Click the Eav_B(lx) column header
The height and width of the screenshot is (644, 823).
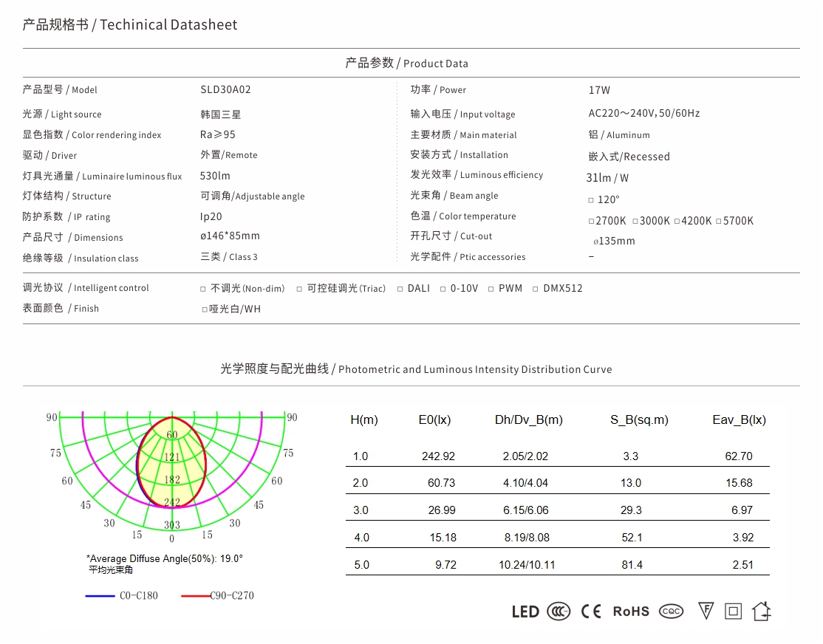coord(739,420)
